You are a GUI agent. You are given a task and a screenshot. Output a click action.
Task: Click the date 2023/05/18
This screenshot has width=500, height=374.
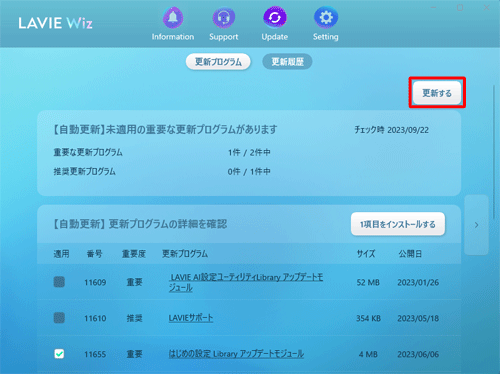[x=418, y=318]
